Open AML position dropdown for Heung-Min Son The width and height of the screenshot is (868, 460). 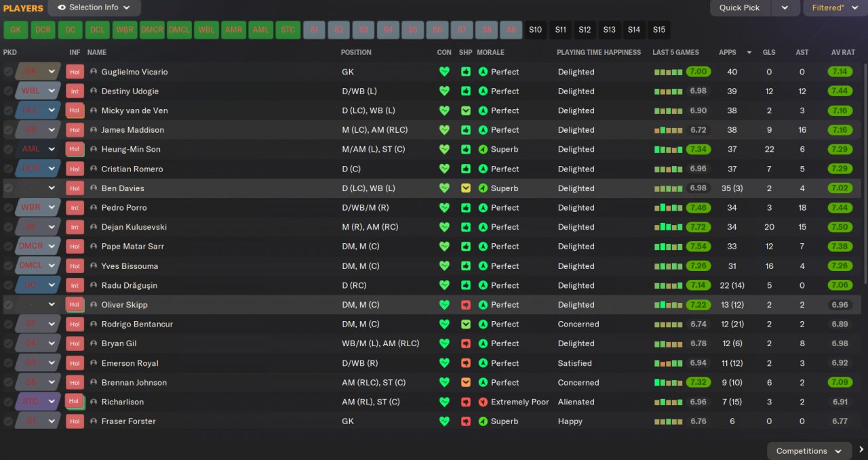(38, 149)
